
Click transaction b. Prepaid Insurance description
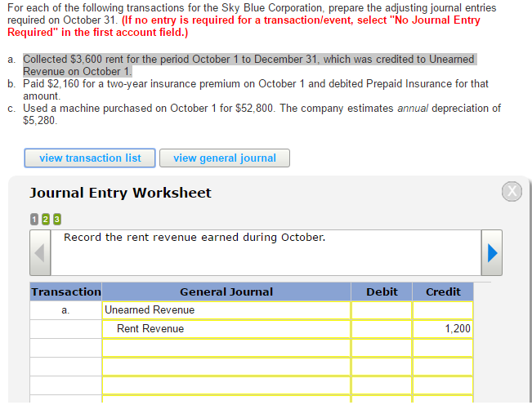pos(256,90)
